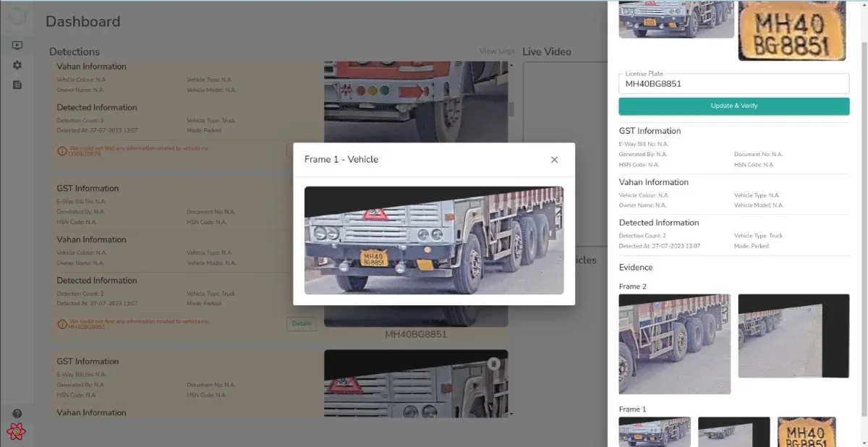Open the View Logs link
This screenshot has width=868, height=447.
point(497,51)
